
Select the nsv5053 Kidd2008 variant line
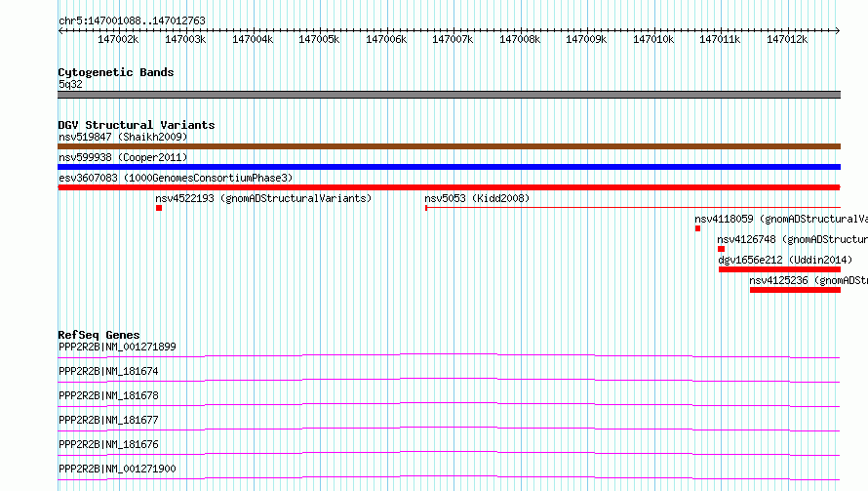tap(633, 208)
